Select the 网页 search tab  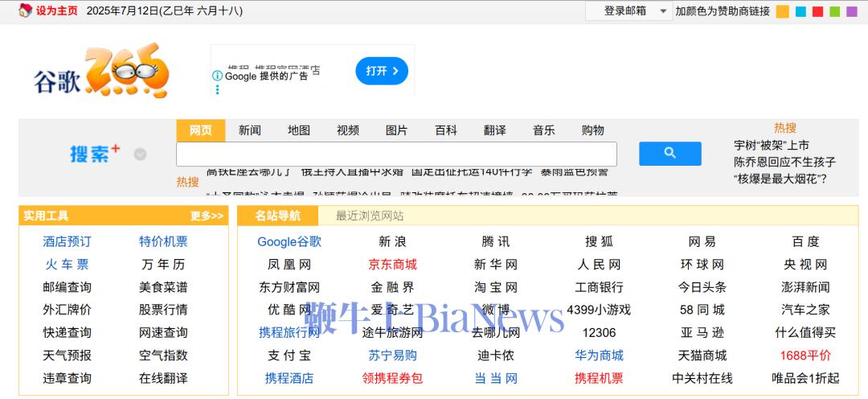click(x=201, y=130)
